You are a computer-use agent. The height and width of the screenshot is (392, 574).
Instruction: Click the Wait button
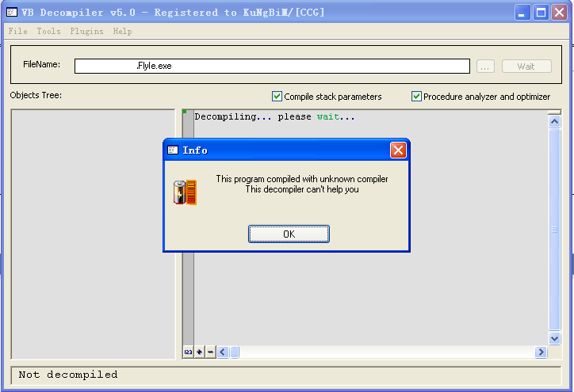[526, 67]
